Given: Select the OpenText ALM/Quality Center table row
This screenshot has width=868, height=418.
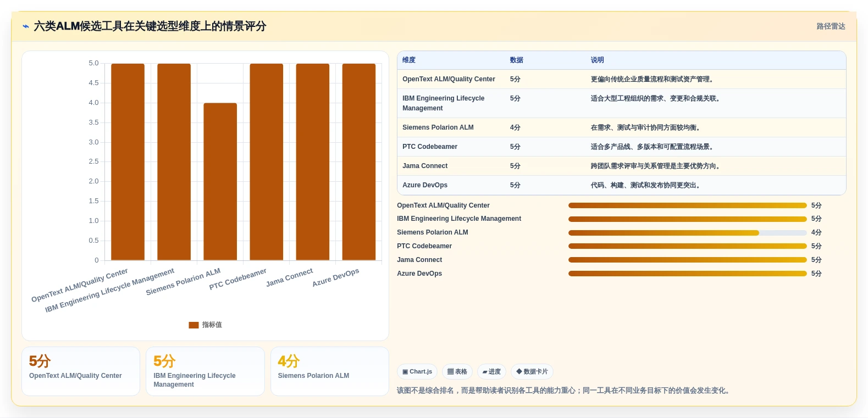Looking at the screenshot, I should pyautogui.click(x=621, y=79).
